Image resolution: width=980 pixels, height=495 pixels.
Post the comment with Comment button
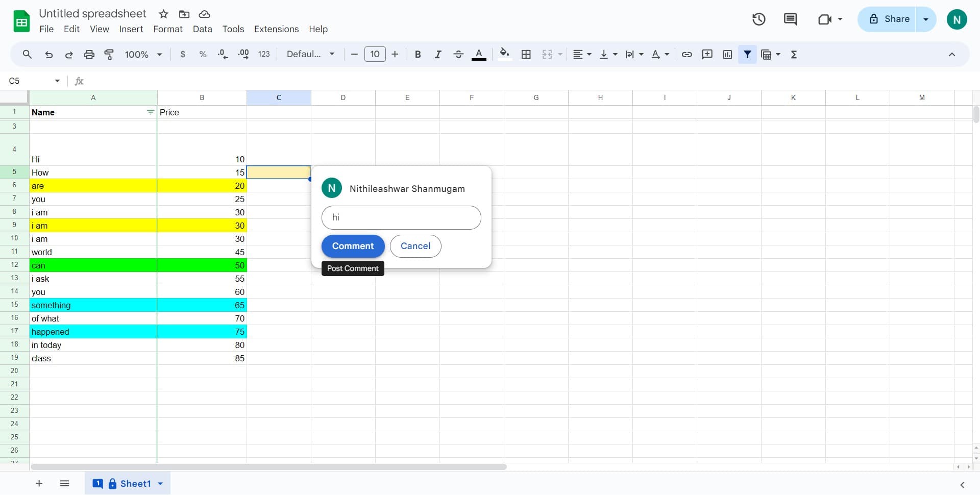pyautogui.click(x=353, y=246)
